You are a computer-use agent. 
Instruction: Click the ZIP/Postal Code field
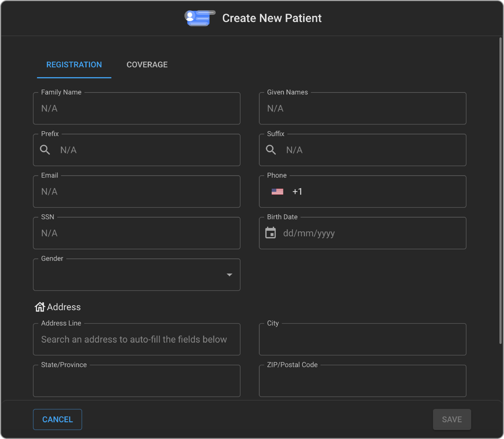pos(362,381)
